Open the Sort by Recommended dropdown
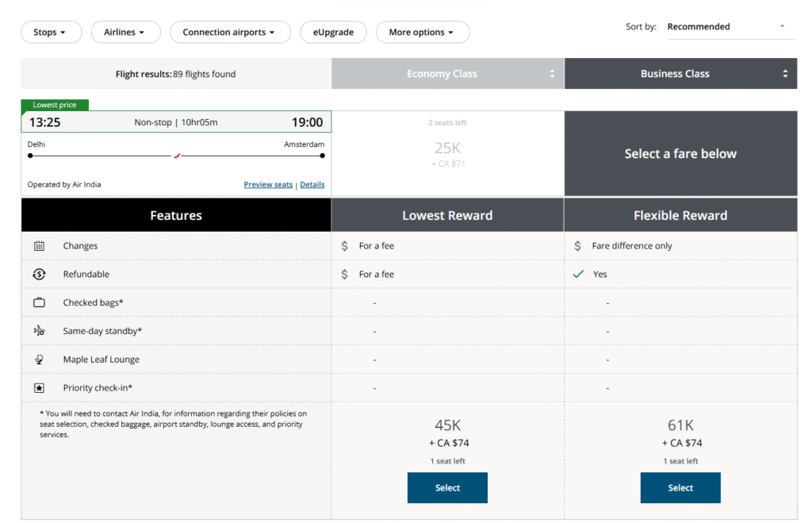 (725, 27)
